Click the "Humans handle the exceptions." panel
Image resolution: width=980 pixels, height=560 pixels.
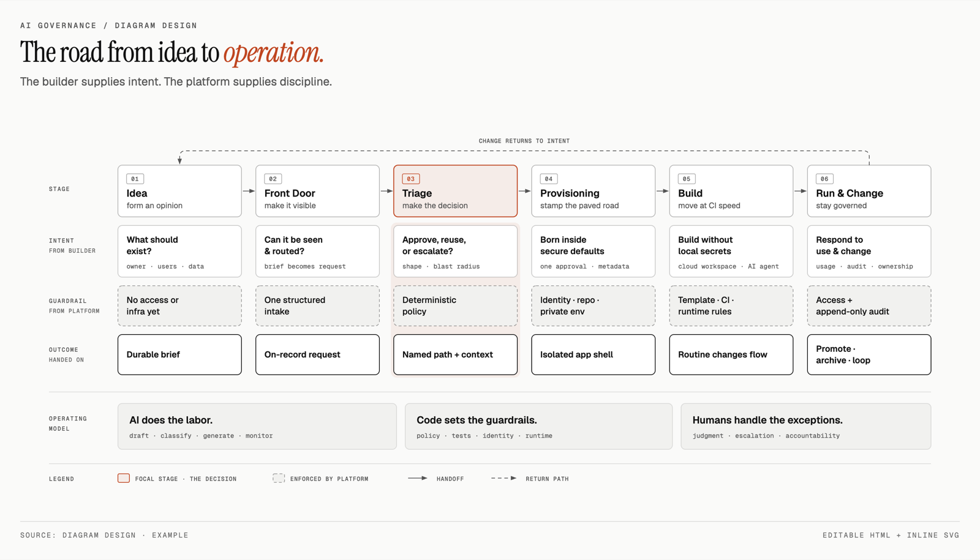pyautogui.click(x=806, y=427)
